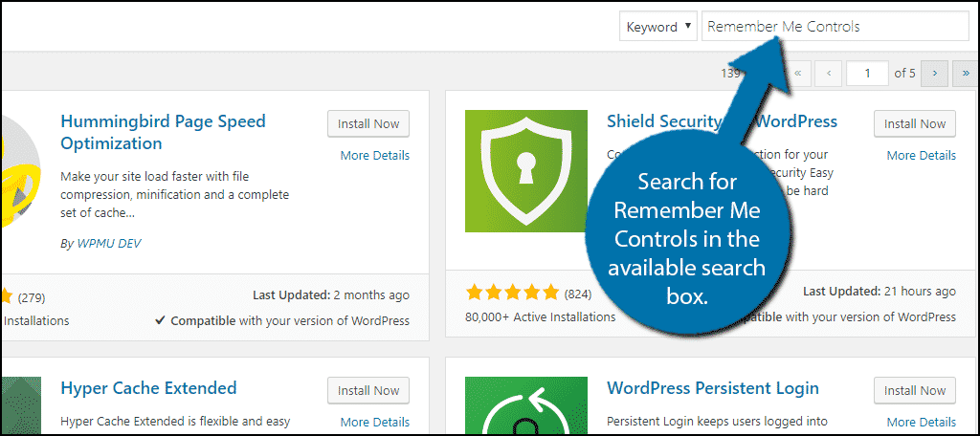Screen dimensions: 980x436
Task: Click Last Updated: 21 hours ago text
Action: pos(879,291)
